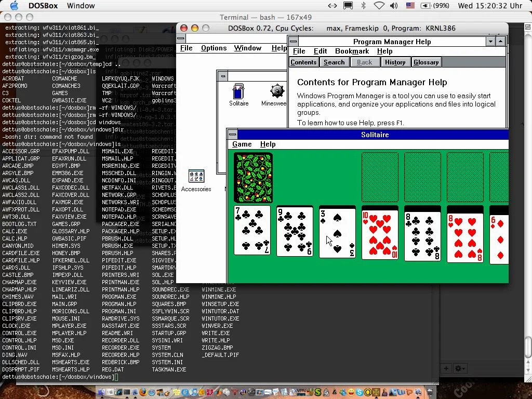The height and width of the screenshot is (399, 532).
Task: Click the Terminal window title bar
Action: coord(265,17)
